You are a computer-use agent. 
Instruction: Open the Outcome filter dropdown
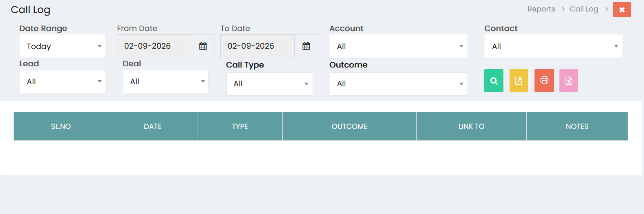click(x=398, y=84)
